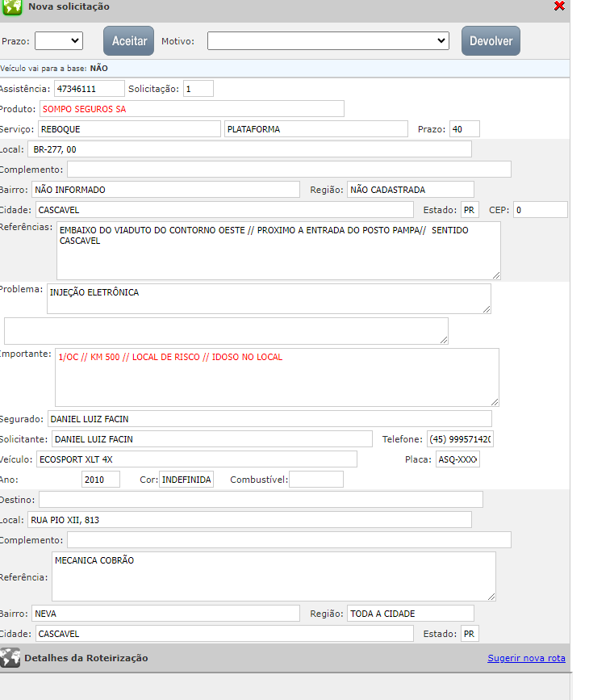This screenshot has width=589, height=700.
Task: Click the Bairro field NÃO INFORMADO
Action: (165, 189)
